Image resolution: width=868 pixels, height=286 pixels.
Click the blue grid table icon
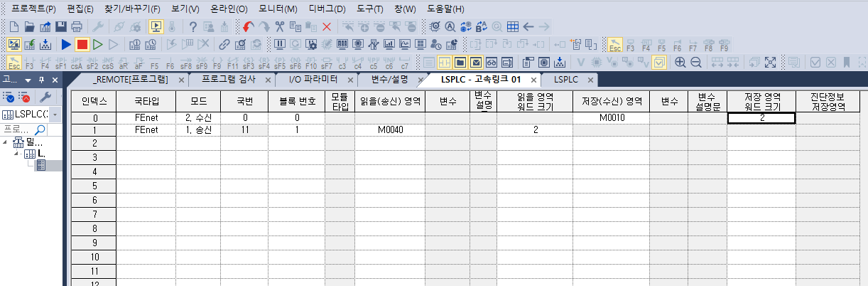pos(513,27)
